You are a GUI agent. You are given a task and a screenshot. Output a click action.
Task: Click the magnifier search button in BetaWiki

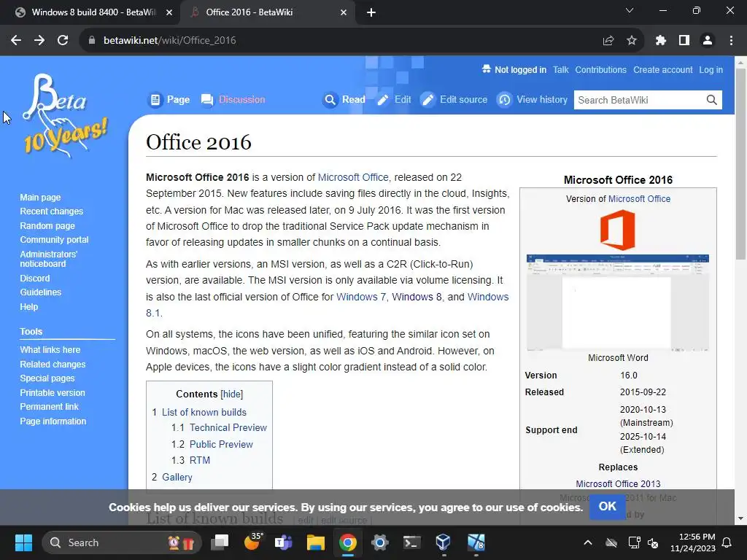point(712,100)
